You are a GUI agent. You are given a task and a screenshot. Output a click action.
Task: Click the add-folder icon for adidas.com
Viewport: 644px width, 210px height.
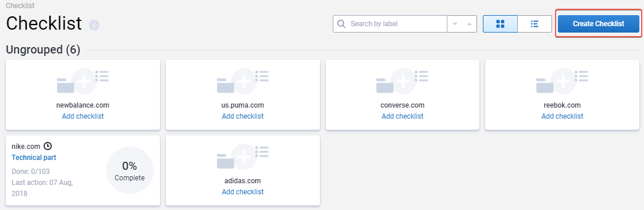point(243,157)
